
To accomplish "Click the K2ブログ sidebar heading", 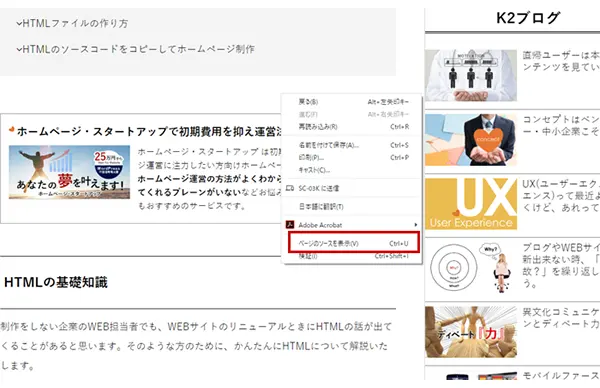I will pos(528,18).
